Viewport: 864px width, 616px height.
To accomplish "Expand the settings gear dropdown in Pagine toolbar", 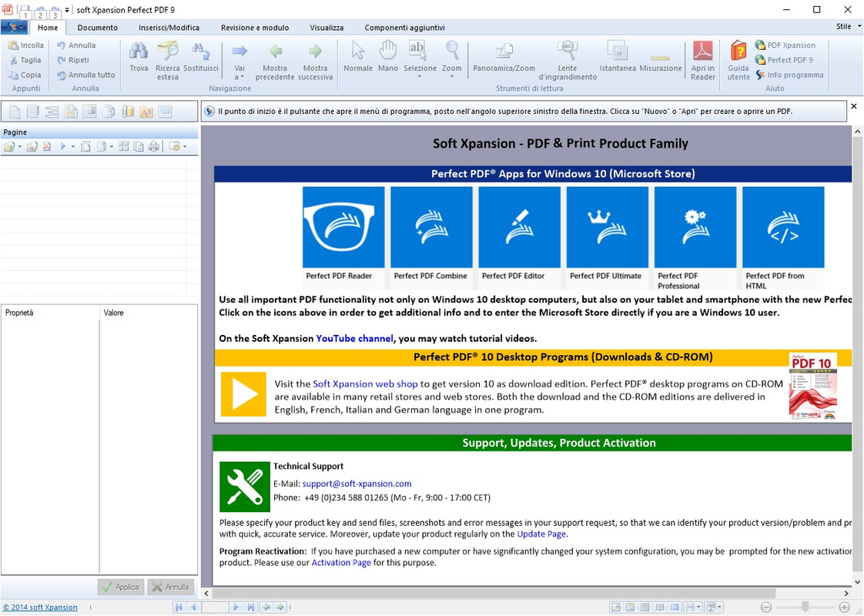I will tap(185, 146).
